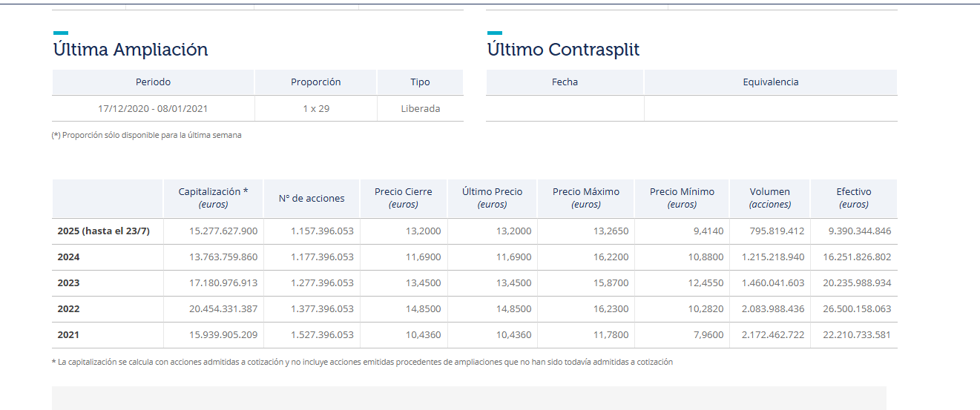Click the 2022 capitalization value 20.454.331.387
Screen dimensions: 980x410
[223, 309]
